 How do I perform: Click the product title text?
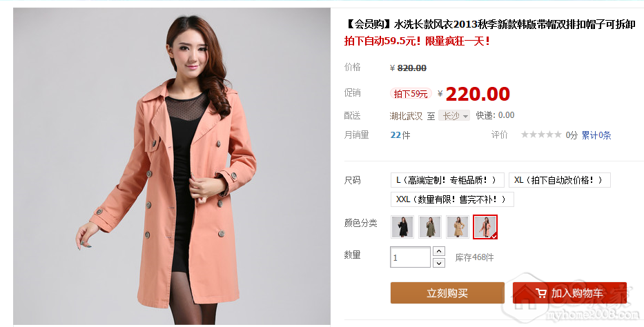click(x=490, y=24)
